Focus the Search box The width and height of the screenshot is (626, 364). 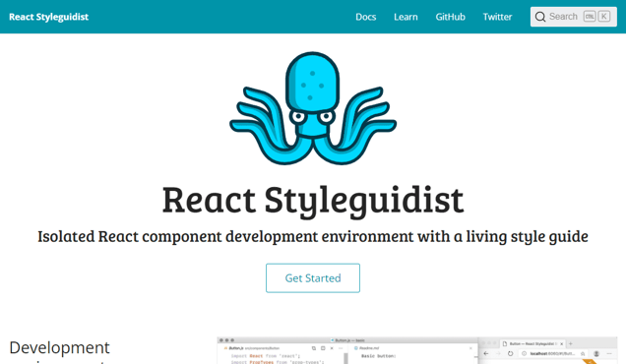pyautogui.click(x=573, y=17)
